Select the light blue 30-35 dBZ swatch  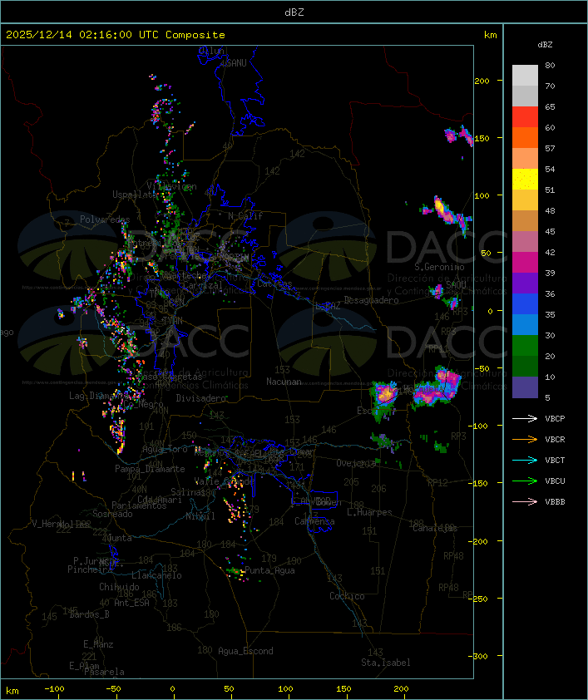tap(525, 324)
